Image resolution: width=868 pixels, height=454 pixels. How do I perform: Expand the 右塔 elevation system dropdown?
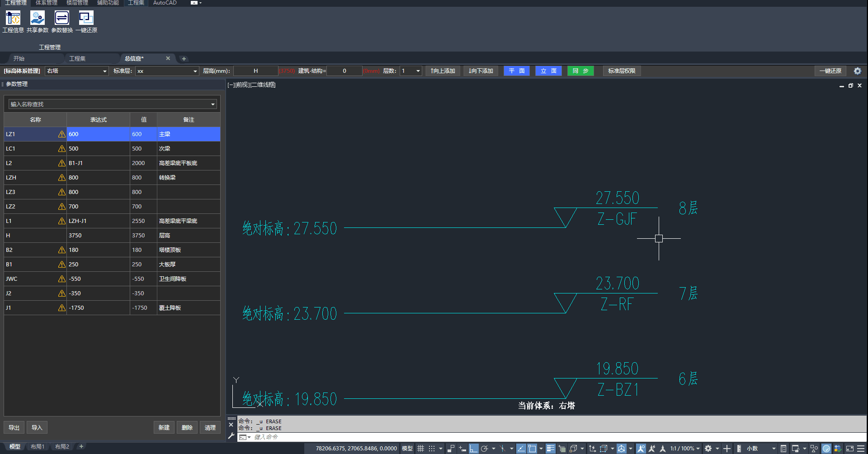click(105, 71)
